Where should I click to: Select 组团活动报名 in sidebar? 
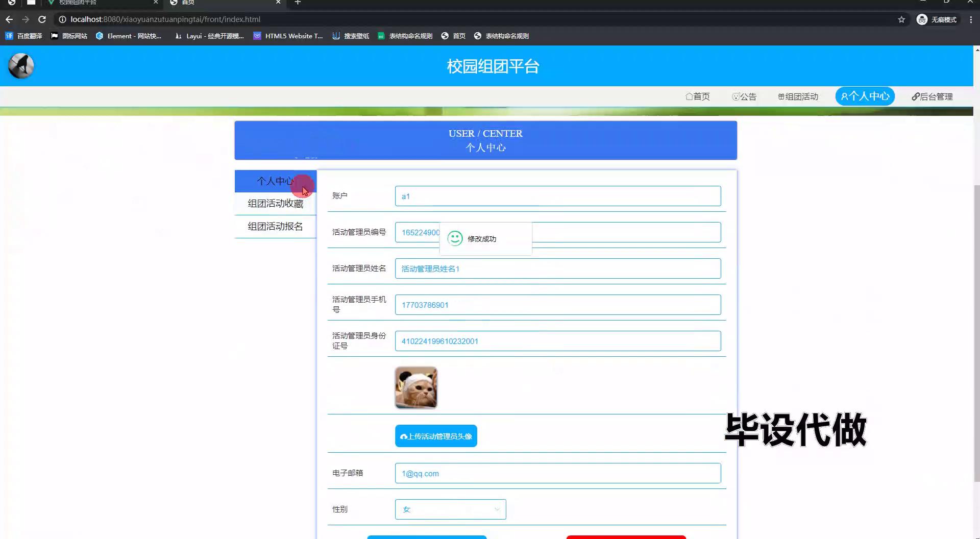point(275,227)
